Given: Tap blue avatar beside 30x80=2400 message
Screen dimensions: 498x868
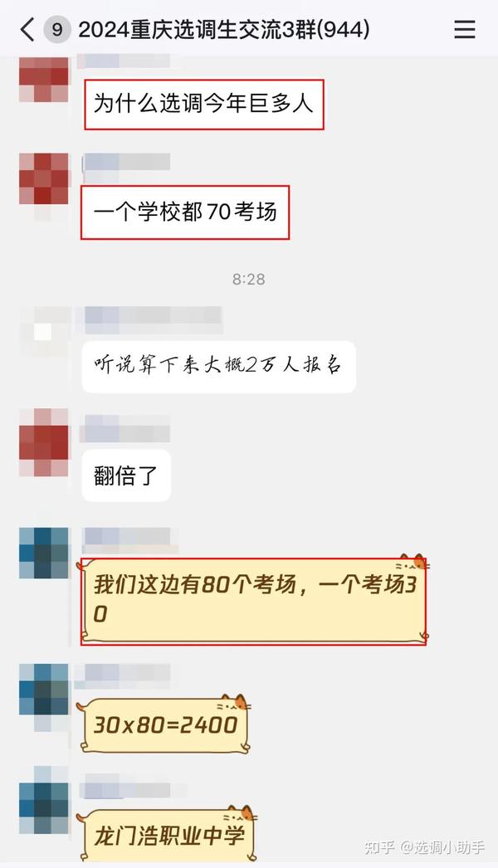Looking at the screenshot, I should (x=44, y=690).
